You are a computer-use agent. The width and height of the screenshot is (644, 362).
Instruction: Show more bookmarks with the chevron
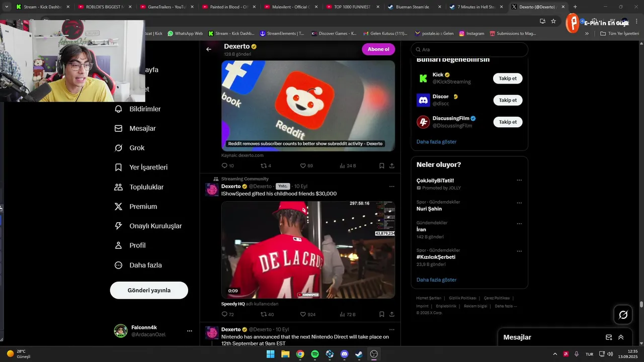click(x=587, y=34)
